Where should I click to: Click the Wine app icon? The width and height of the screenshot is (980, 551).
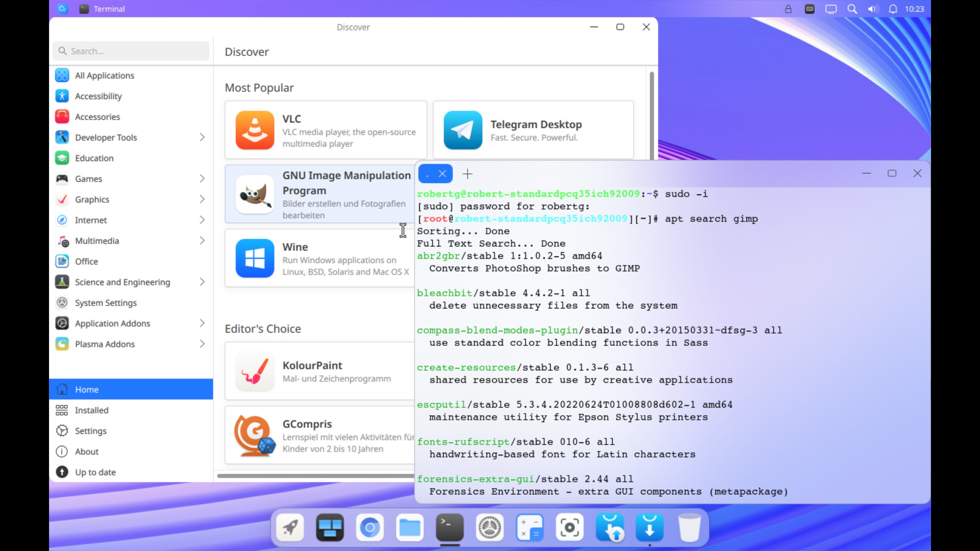[255, 258]
